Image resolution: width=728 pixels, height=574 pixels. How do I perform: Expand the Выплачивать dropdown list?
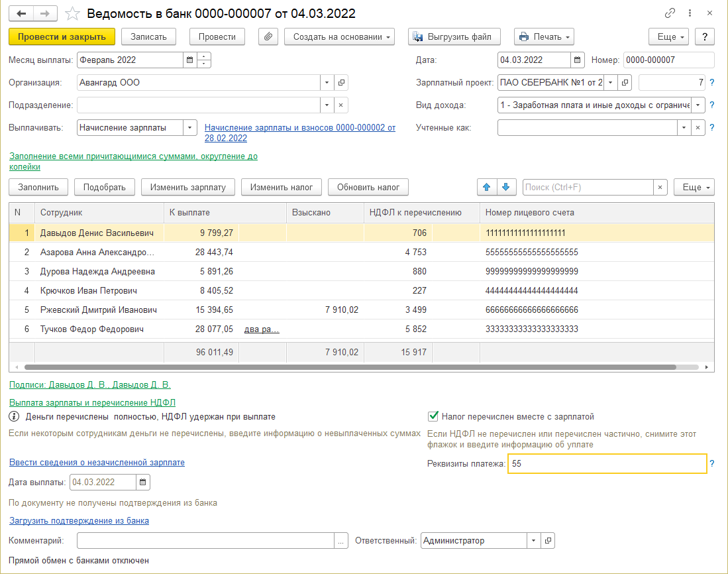point(189,128)
